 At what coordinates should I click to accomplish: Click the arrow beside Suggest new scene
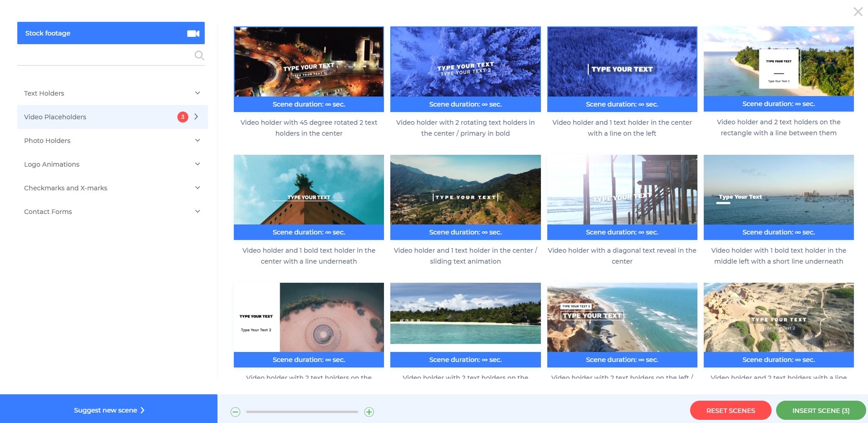[142, 410]
